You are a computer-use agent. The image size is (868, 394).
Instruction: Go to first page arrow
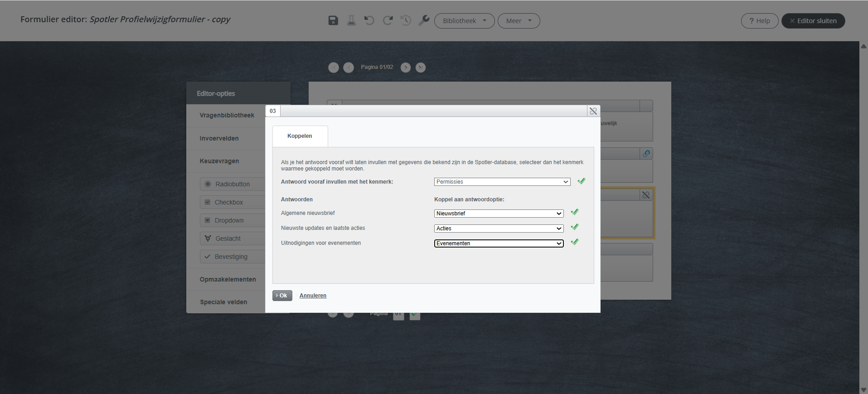coord(334,68)
